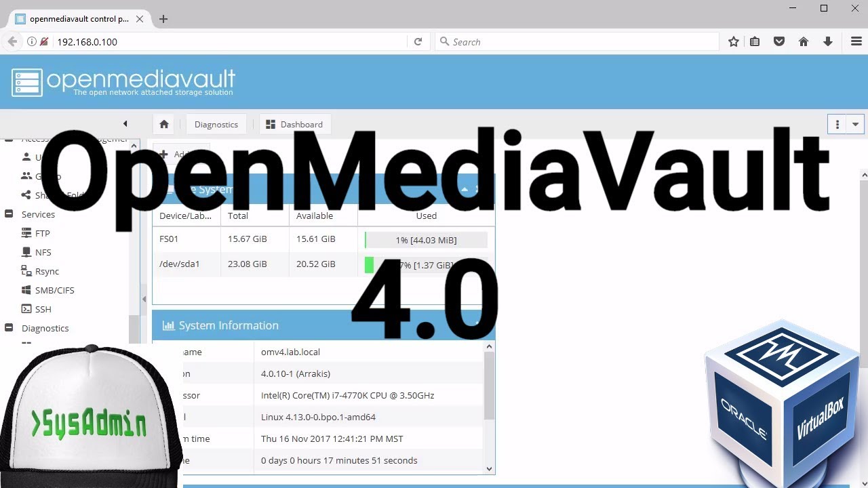Sort by Total column header

coord(255,216)
